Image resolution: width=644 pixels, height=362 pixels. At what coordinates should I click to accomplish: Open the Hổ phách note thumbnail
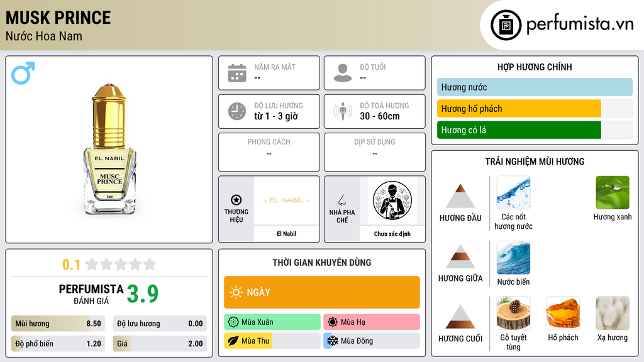pos(563,313)
